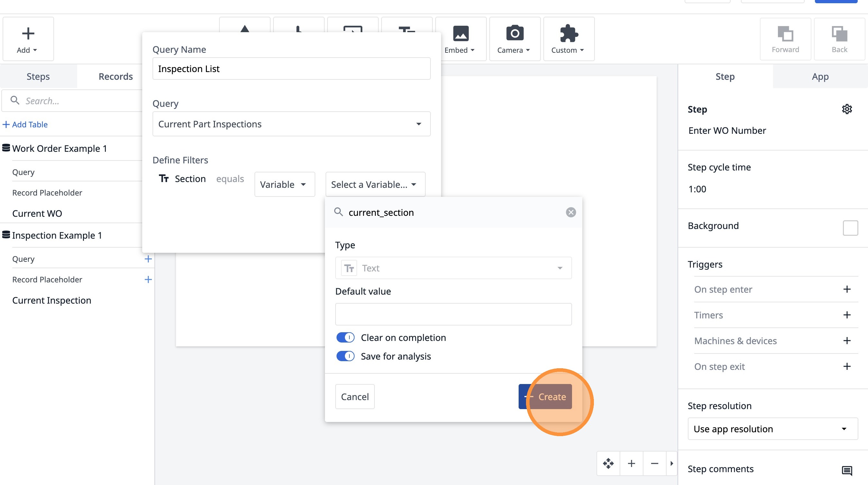Open the Embed image widget menu
Screen dimensions: 868x485
460,39
